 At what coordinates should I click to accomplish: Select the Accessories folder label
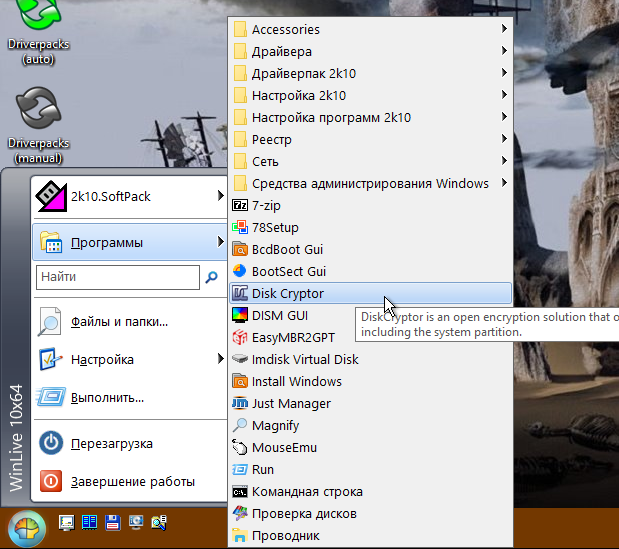(286, 30)
